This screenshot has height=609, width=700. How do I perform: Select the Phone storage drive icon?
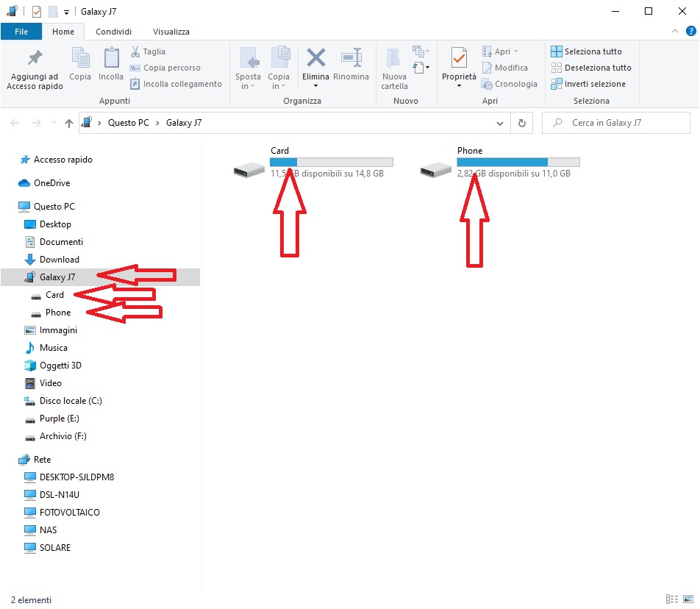click(436, 170)
